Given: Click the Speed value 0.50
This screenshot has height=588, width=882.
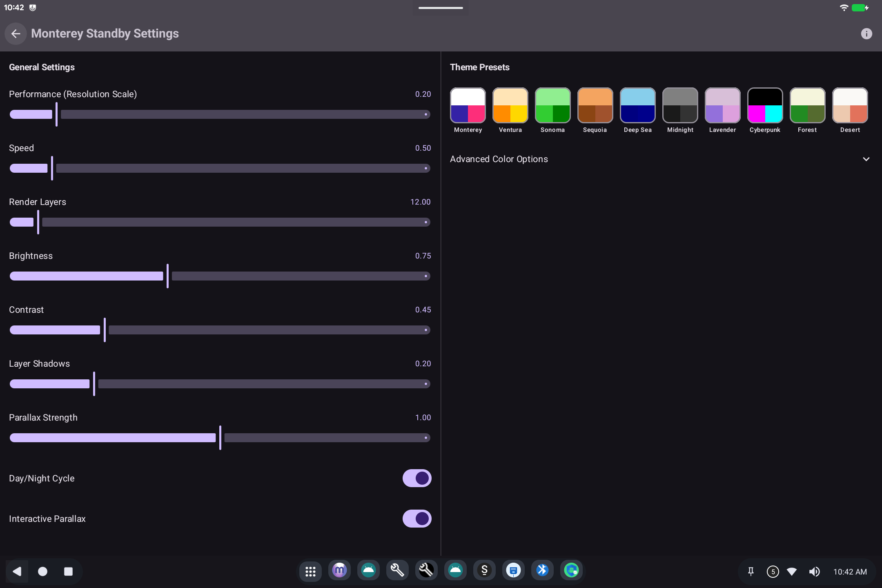Looking at the screenshot, I should [423, 148].
